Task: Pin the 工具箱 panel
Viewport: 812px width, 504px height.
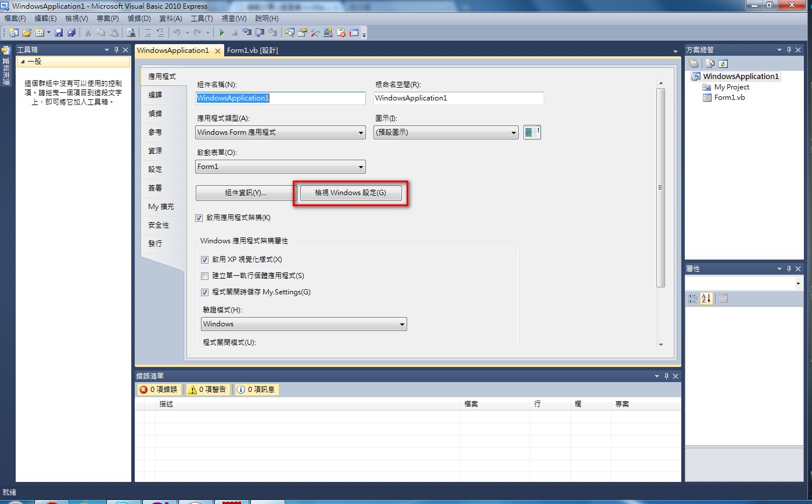Action: coord(116,51)
